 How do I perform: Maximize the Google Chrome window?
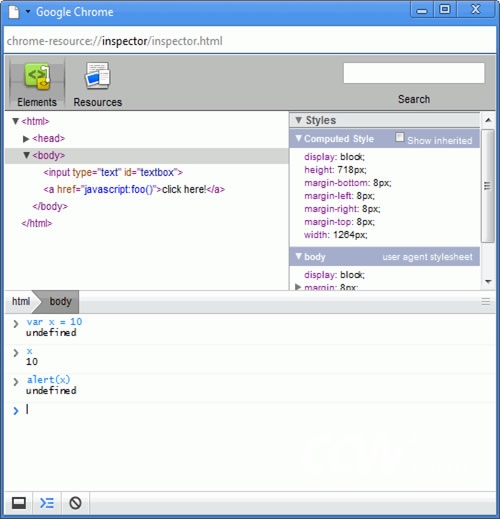pyautogui.click(x=445, y=9)
